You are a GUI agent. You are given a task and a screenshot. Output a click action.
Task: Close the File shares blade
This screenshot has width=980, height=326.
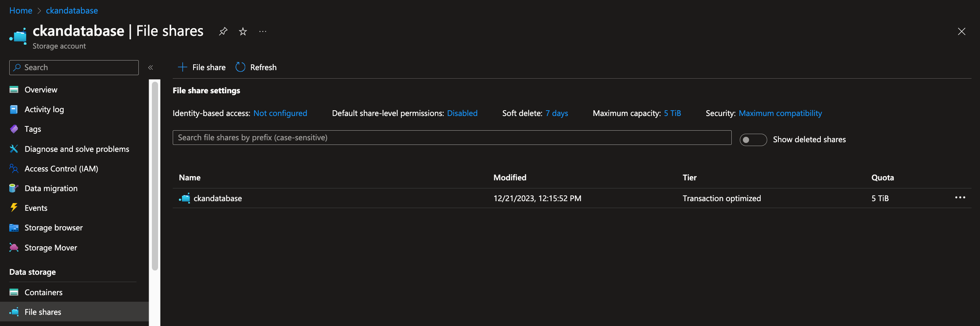(961, 32)
